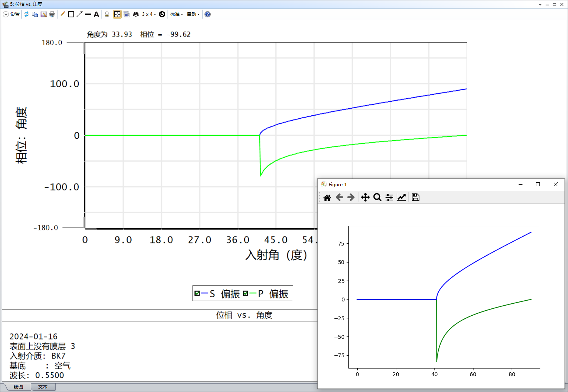Open the 自动 dropdown

tap(193, 14)
